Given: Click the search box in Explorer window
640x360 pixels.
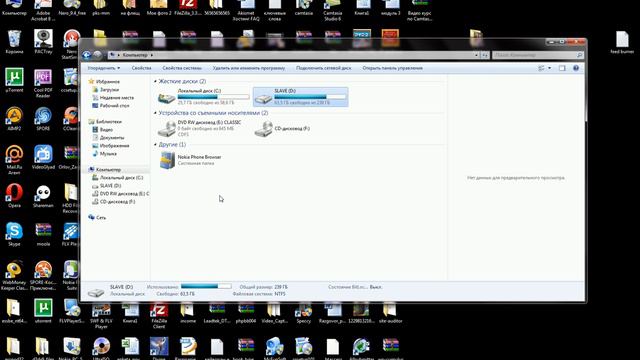Looking at the screenshot, I should point(538,55).
